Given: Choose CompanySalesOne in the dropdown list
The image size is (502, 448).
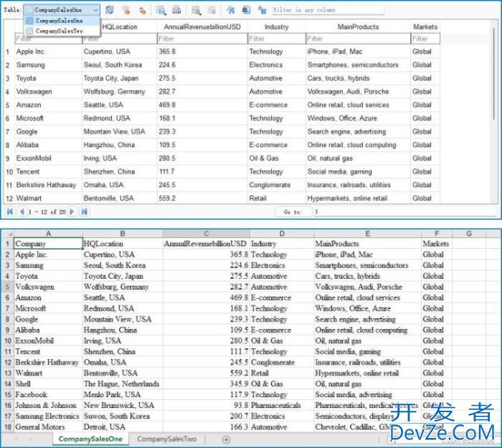Looking at the screenshot, I should click(62, 21).
